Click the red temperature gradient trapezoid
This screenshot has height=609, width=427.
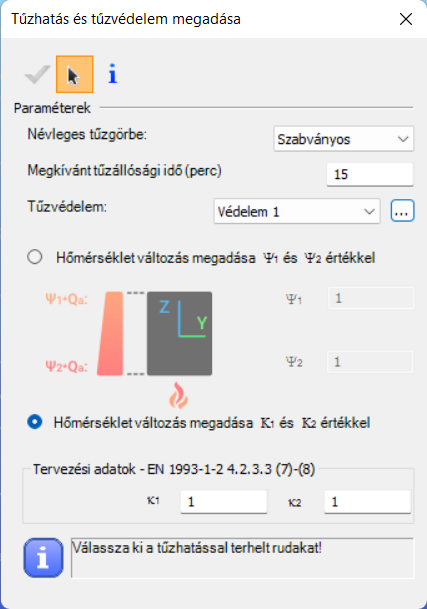click(x=110, y=334)
